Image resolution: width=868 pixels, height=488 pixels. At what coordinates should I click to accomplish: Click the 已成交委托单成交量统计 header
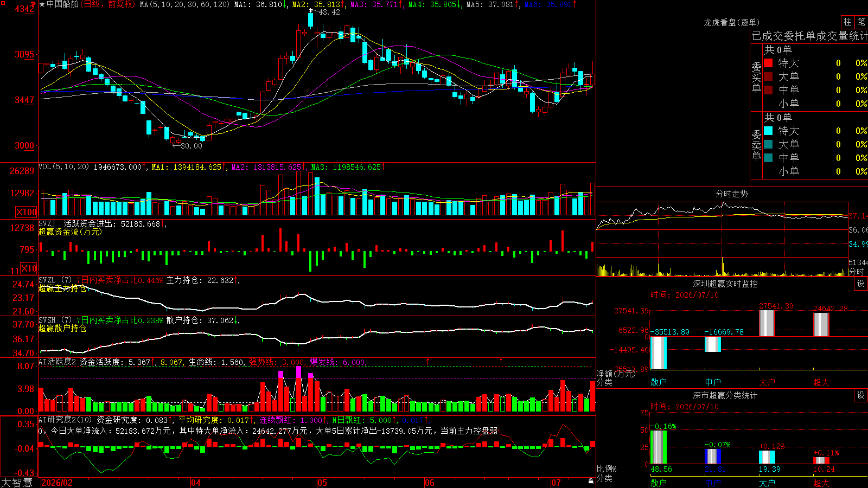[x=809, y=36]
